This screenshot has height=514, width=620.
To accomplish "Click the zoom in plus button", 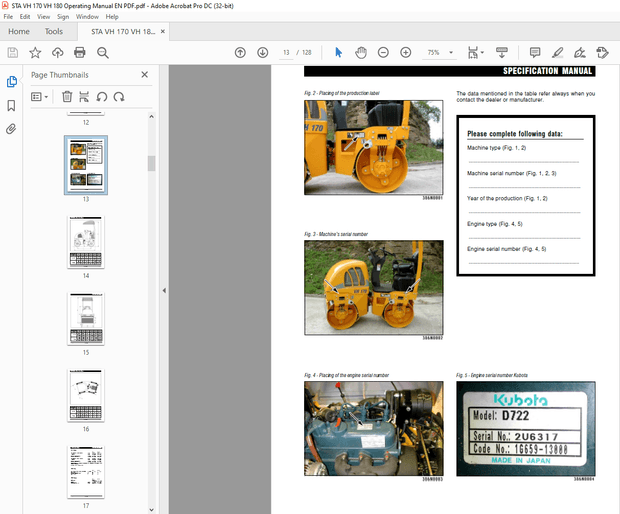I will tap(405, 52).
